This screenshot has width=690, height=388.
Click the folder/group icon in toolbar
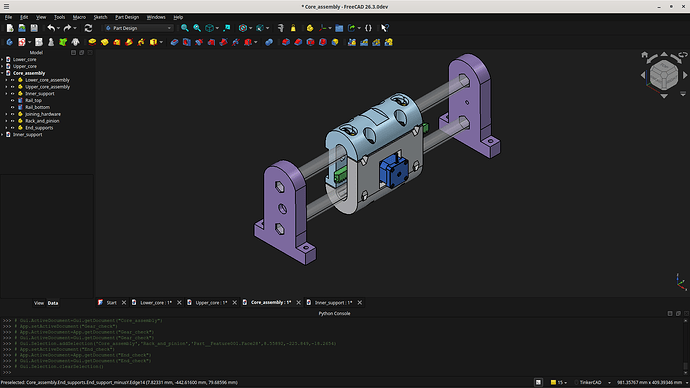[339, 28]
